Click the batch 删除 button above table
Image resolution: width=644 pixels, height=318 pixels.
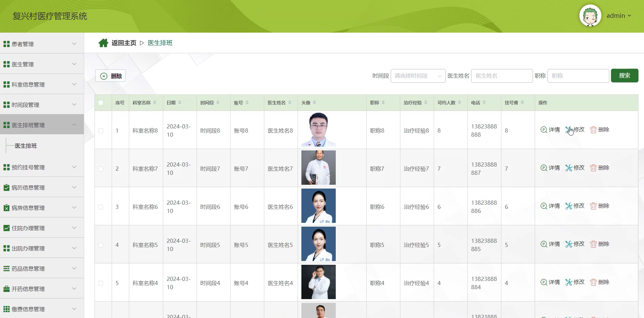[110, 76]
